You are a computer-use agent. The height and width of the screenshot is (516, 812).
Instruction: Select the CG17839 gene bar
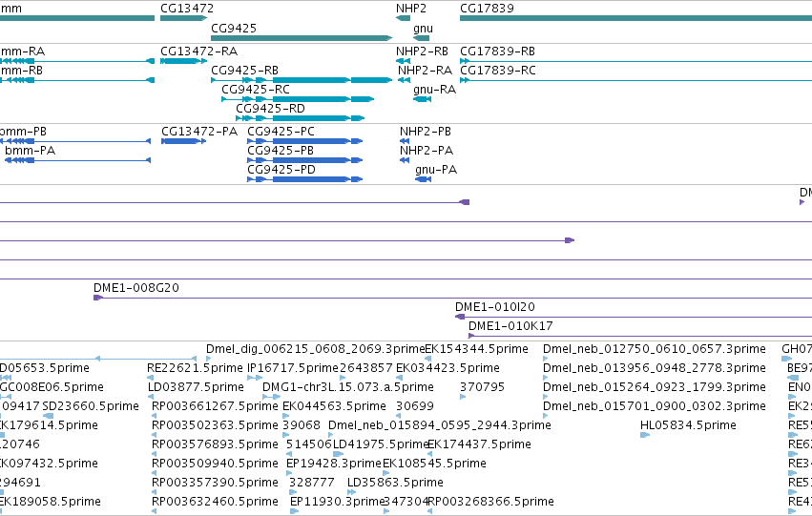tap(635, 18)
